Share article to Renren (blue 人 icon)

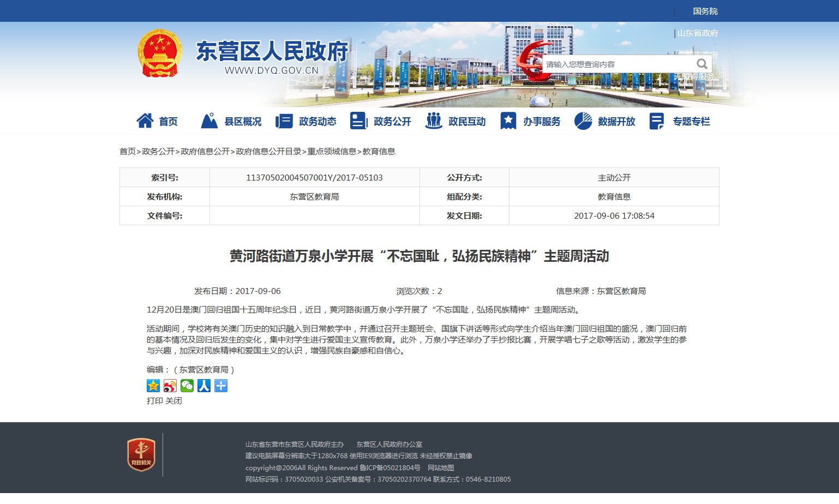(x=204, y=386)
